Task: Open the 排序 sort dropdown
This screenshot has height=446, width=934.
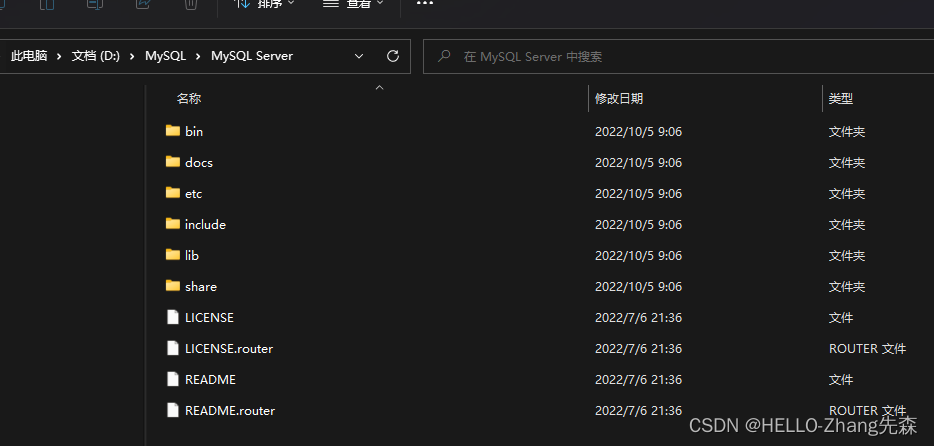Action: point(266,4)
